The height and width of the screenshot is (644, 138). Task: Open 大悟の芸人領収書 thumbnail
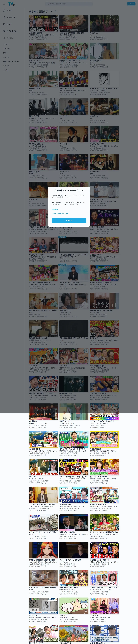(43, 23)
